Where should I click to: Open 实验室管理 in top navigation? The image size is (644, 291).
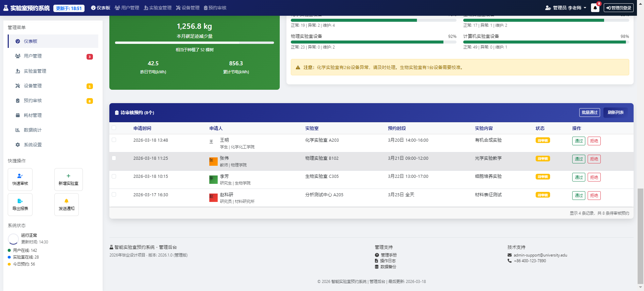point(158,8)
